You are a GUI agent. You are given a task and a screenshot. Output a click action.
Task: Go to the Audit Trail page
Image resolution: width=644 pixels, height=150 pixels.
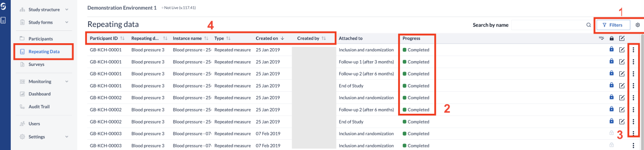[39, 107]
